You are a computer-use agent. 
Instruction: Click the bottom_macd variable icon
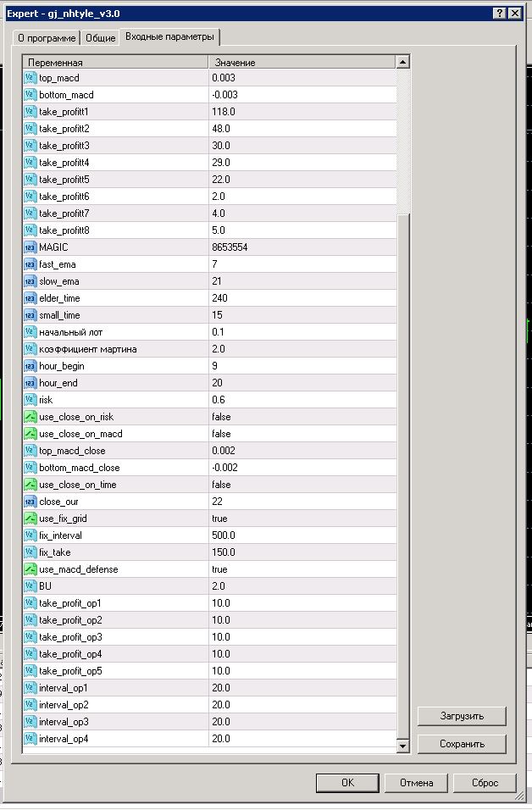tap(30, 95)
